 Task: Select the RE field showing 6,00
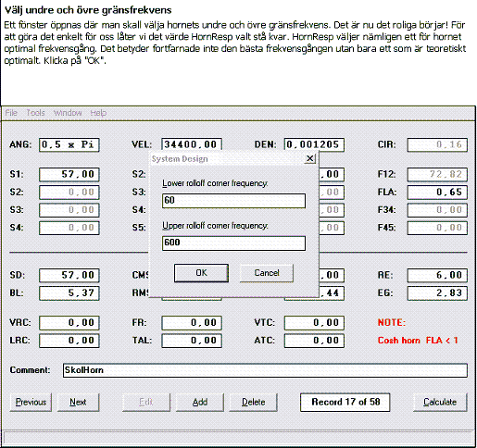(x=437, y=275)
